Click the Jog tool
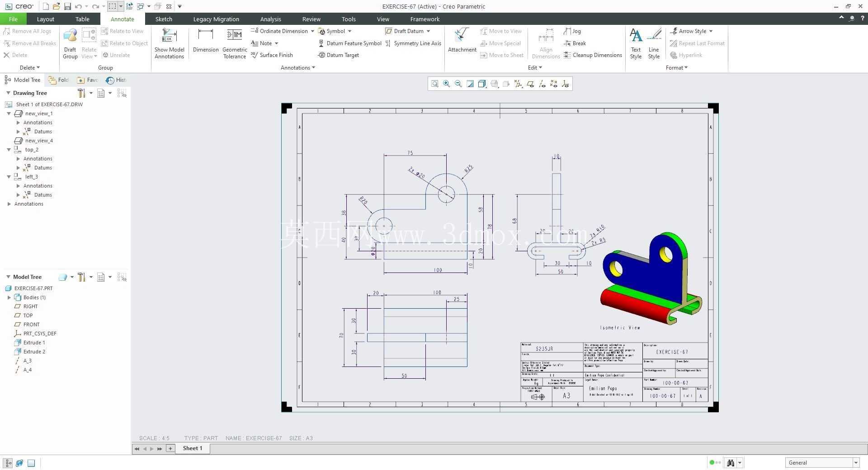Screen dimensions: 868x470 (x=572, y=31)
